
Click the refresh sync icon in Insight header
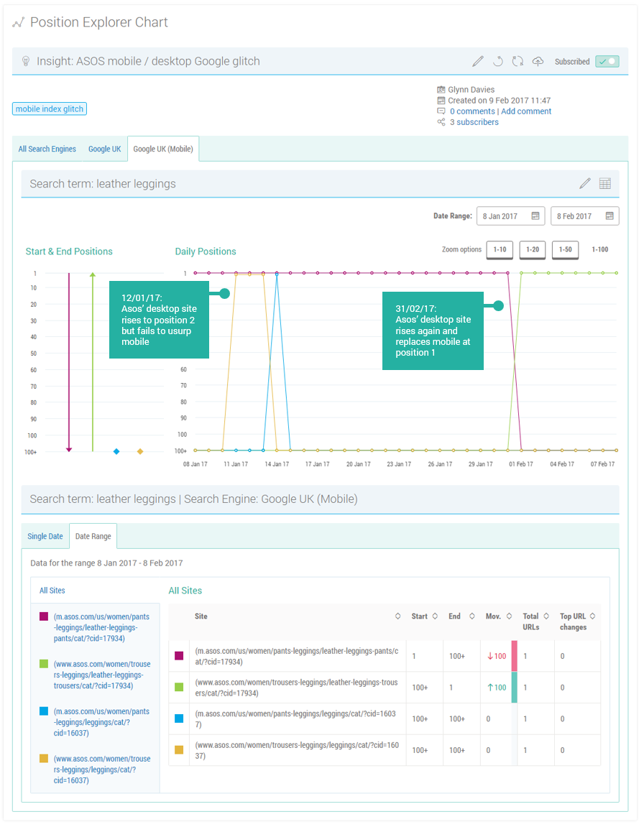click(x=517, y=62)
